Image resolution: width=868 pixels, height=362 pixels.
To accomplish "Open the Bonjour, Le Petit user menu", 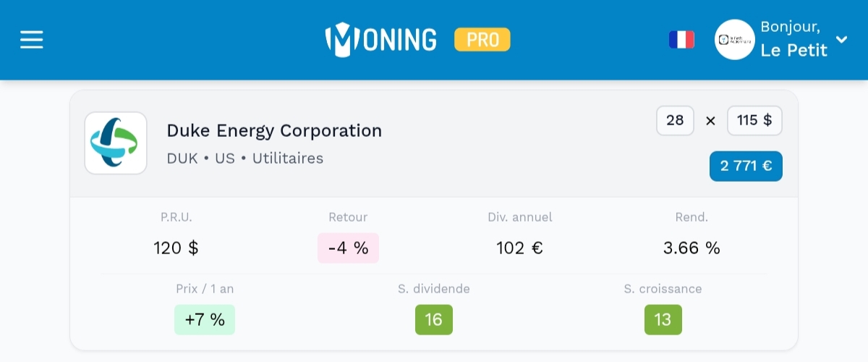I will (x=793, y=39).
